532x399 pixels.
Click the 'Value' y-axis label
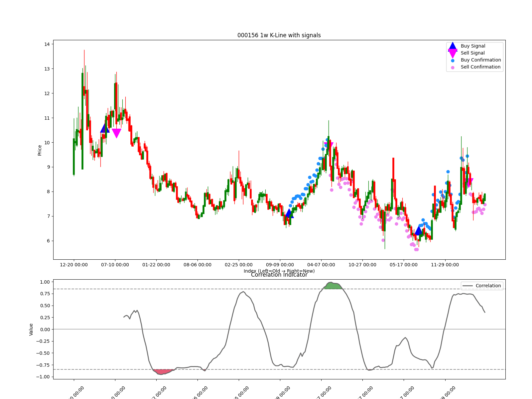(x=31, y=330)
